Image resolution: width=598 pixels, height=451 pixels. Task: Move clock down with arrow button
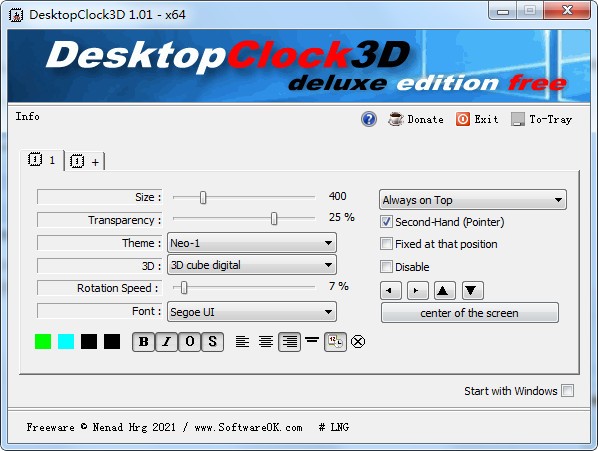pos(473,291)
